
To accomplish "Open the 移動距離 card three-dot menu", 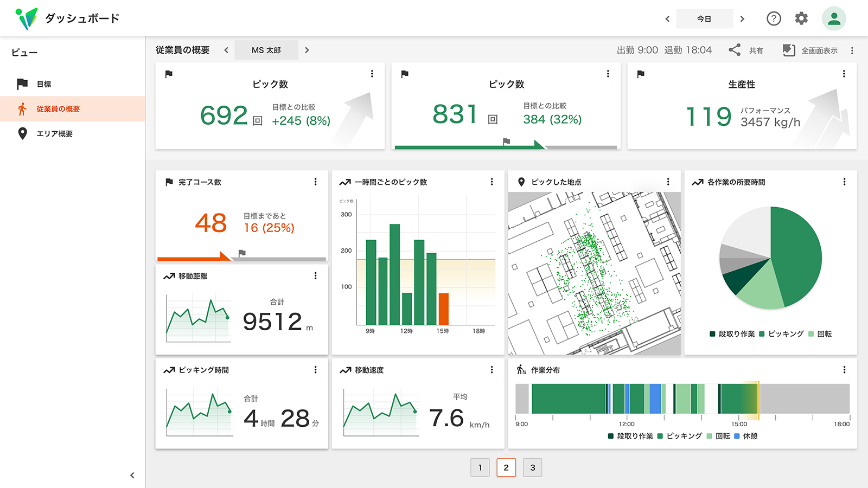I will coord(315,276).
